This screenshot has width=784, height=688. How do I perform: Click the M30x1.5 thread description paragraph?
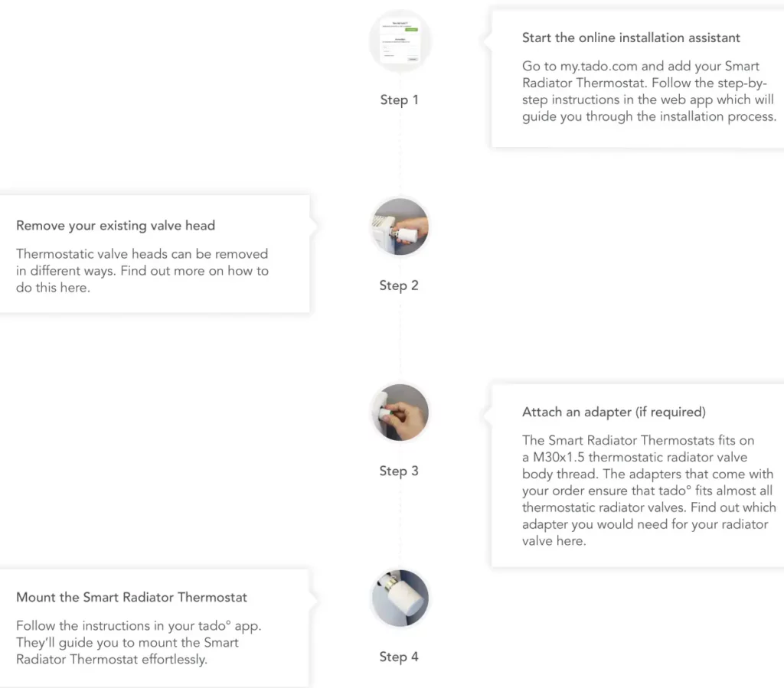coord(649,491)
